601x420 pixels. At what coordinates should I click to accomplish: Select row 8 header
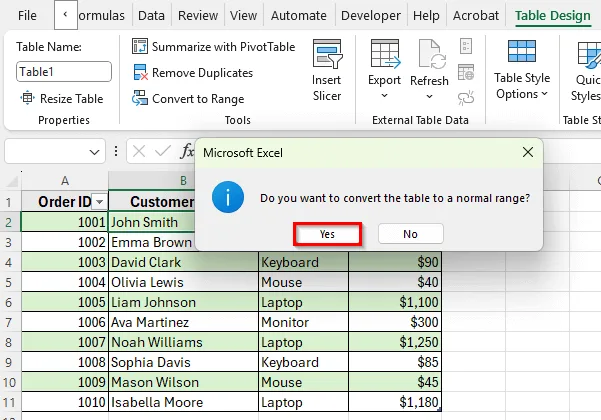pyautogui.click(x=9, y=342)
